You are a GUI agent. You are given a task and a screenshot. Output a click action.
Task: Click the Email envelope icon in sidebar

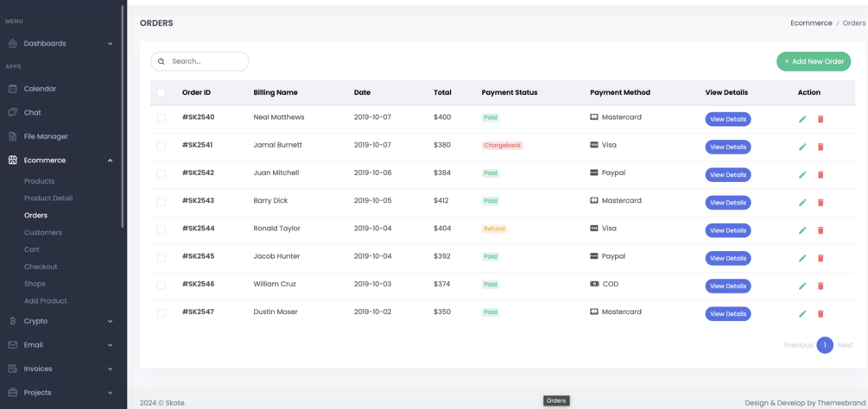pyautogui.click(x=13, y=344)
